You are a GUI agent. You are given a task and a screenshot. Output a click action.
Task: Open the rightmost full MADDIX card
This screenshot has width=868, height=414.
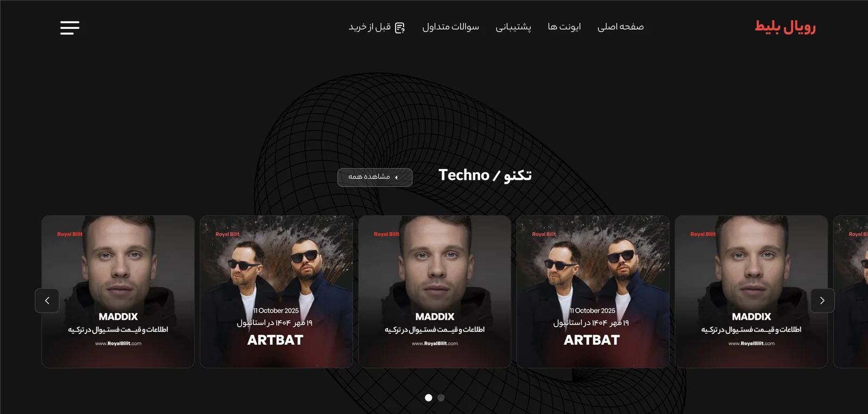pyautogui.click(x=751, y=292)
